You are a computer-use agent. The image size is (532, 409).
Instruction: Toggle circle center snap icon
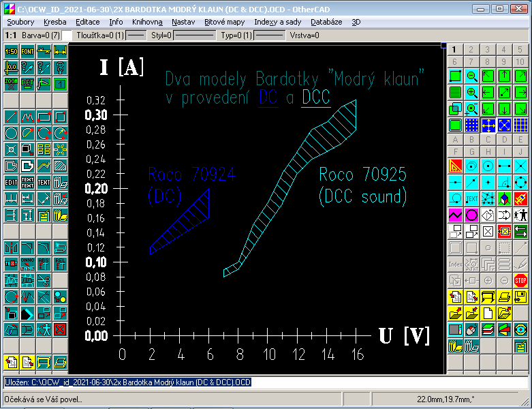[488, 166]
